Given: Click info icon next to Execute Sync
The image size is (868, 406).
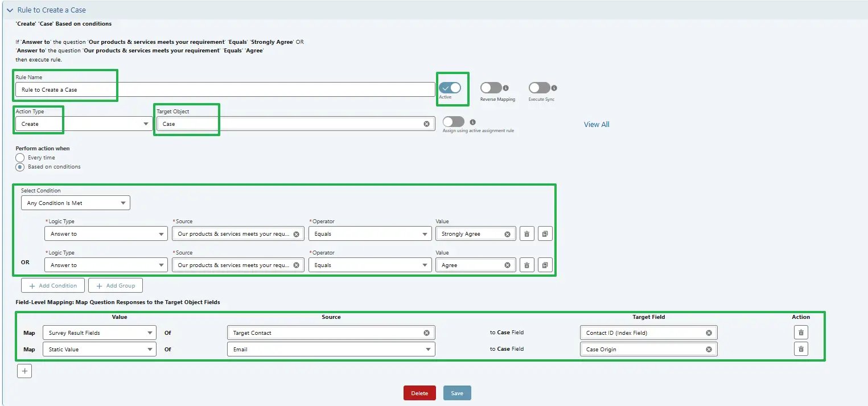Looking at the screenshot, I should (x=554, y=88).
